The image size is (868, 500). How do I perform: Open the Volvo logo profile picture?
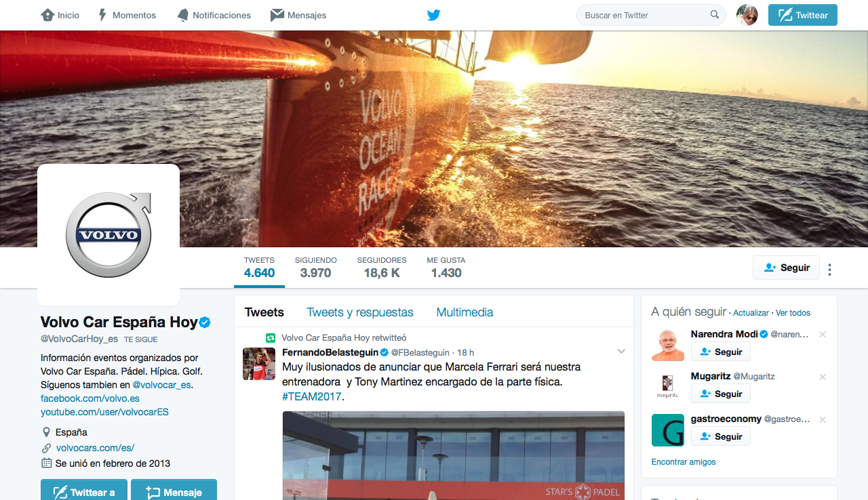tap(108, 235)
